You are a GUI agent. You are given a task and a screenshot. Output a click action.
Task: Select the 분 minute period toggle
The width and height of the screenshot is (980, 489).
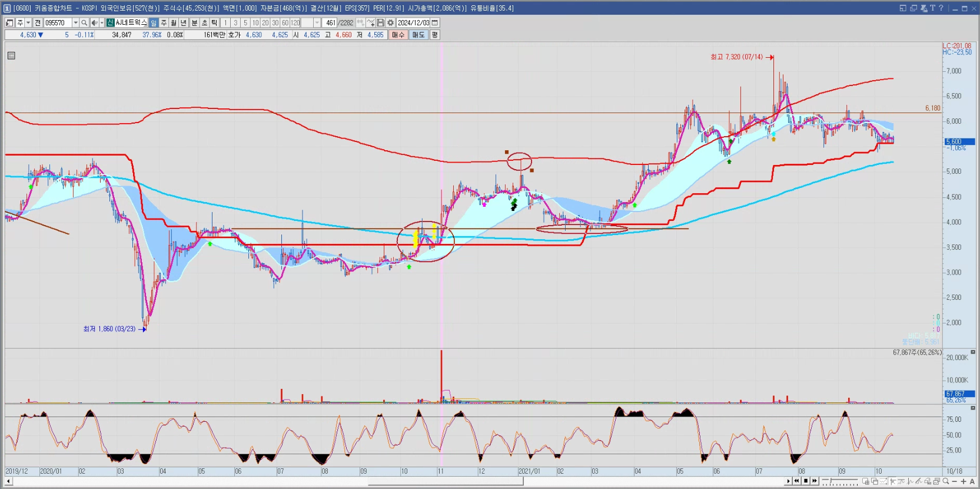tap(194, 22)
